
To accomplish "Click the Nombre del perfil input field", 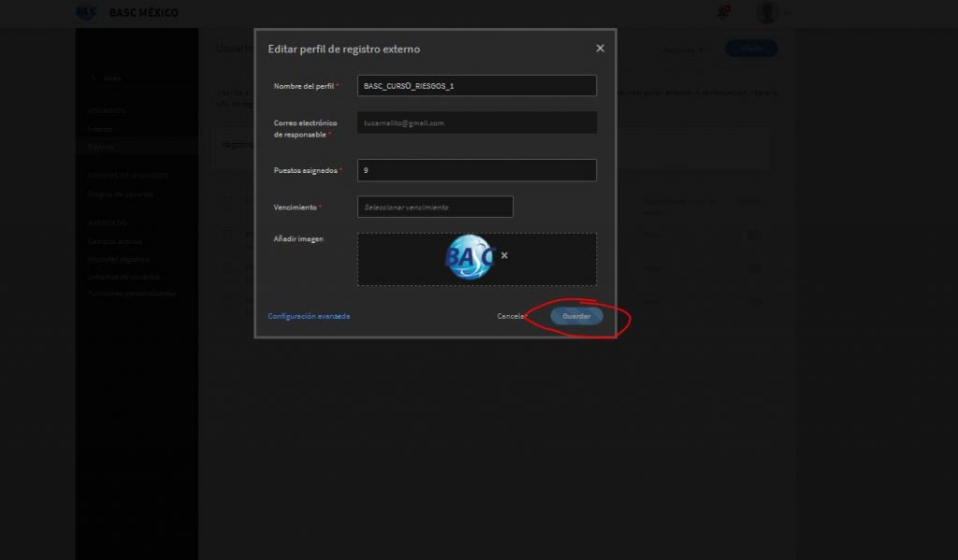I will tap(476, 85).
